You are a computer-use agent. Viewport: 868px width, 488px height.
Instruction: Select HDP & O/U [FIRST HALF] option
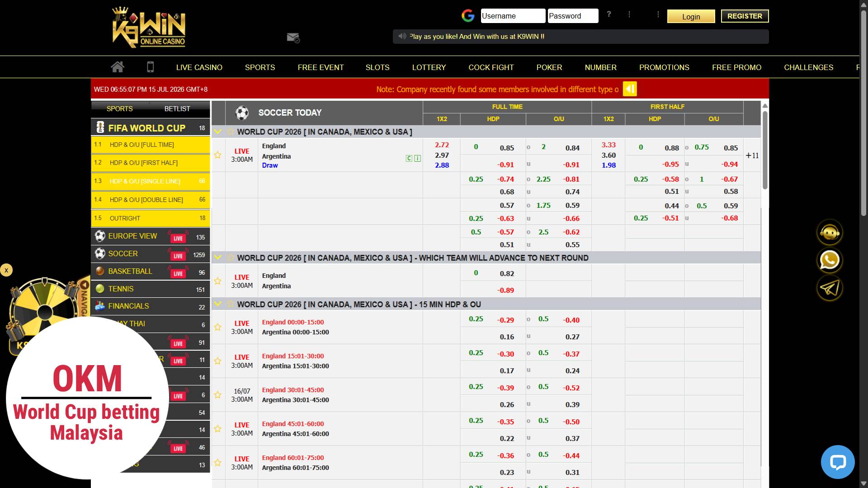click(151, 163)
